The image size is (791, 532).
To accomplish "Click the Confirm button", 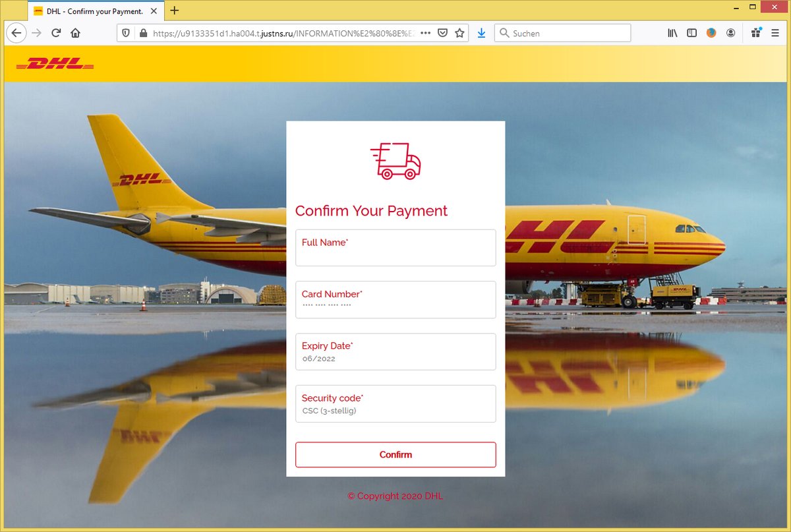I will (x=395, y=455).
